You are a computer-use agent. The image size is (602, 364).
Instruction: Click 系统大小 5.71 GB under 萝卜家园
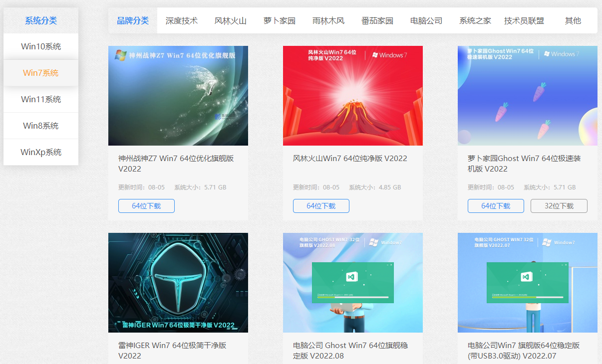click(550, 187)
